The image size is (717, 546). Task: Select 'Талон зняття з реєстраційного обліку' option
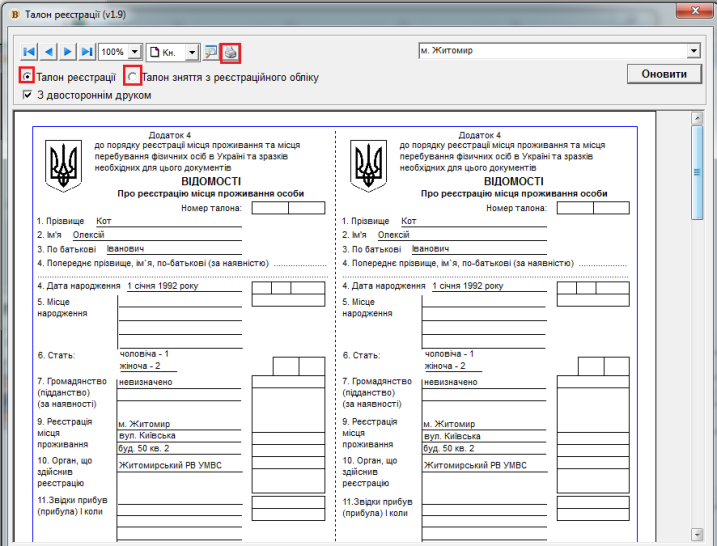(132, 76)
